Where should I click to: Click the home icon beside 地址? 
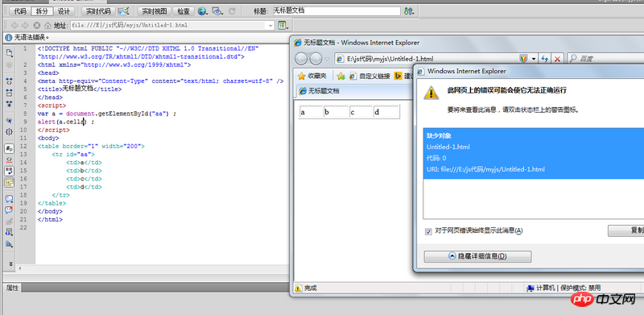coord(47,25)
